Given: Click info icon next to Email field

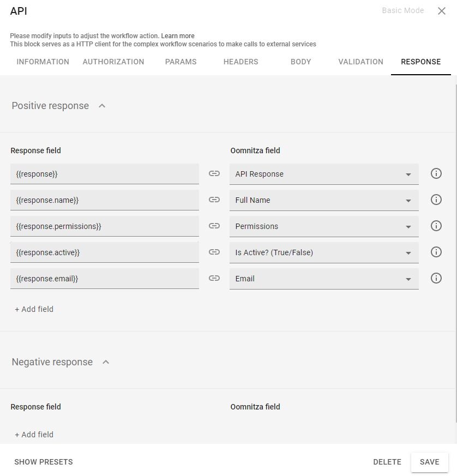Looking at the screenshot, I should [x=436, y=279].
